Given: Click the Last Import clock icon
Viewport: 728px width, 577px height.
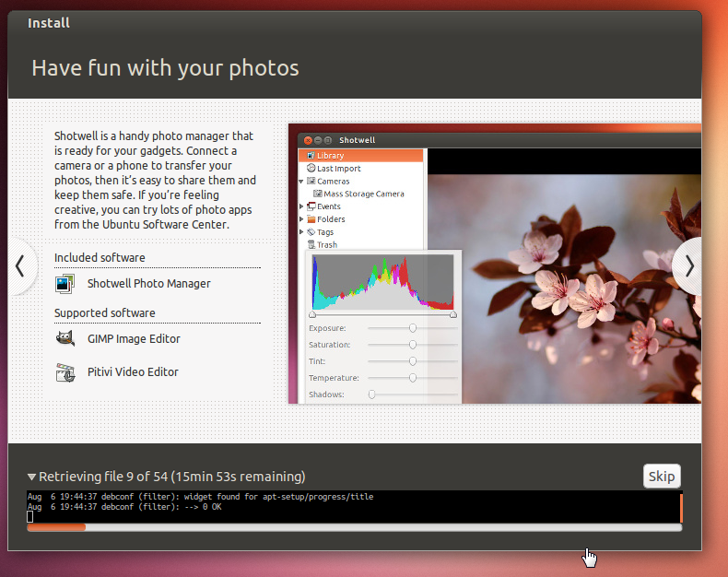Looking at the screenshot, I should pos(311,168).
